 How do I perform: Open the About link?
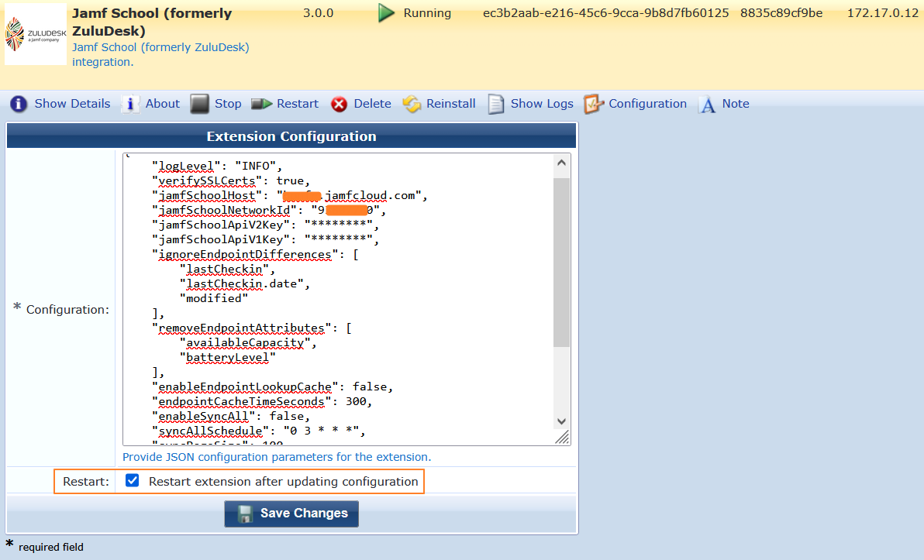click(x=163, y=104)
